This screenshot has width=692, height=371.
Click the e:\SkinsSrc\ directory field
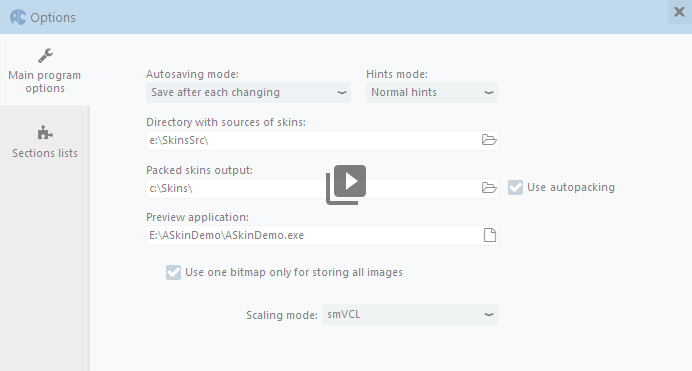pos(313,140)
